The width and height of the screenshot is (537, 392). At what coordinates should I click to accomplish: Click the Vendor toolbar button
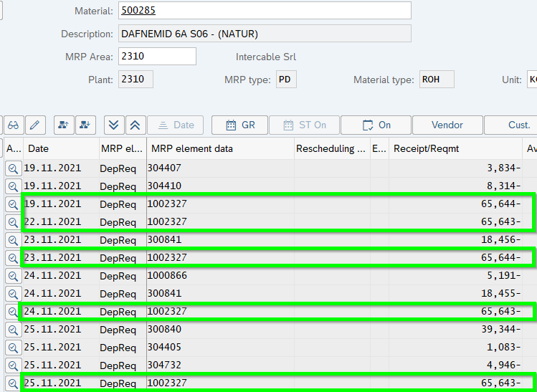point(447,125)
